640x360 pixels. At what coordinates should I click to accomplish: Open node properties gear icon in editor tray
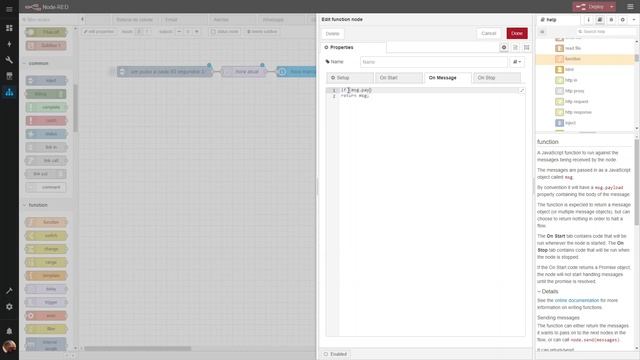tap(504, 47)
